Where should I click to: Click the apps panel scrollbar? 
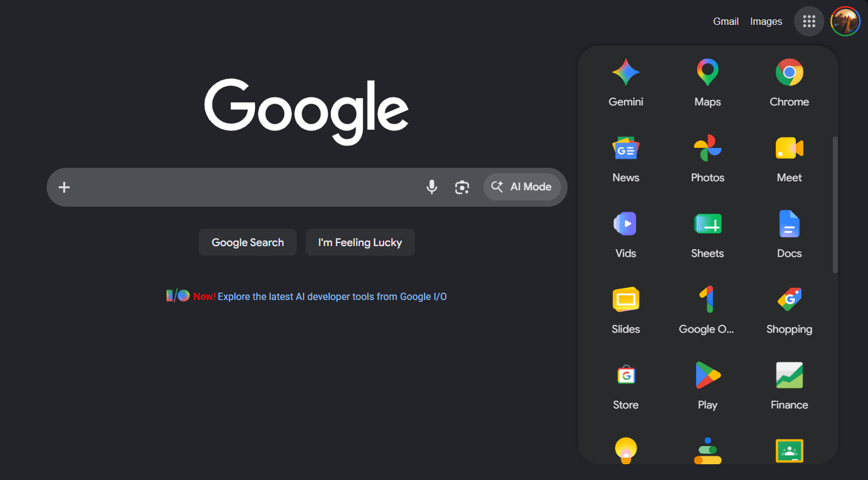(835, 205)
